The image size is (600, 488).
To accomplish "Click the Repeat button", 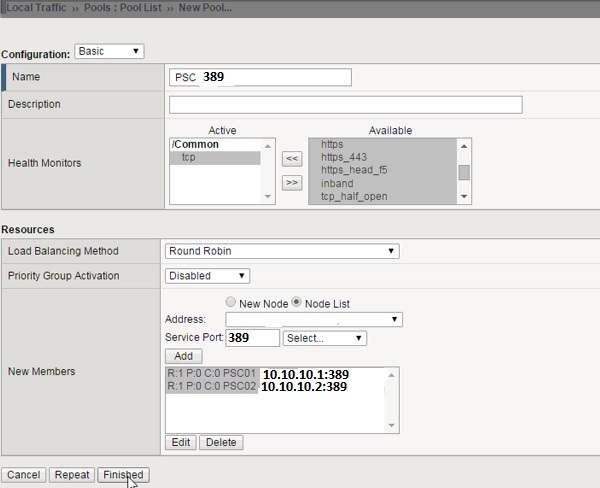I will pos(70,475).
